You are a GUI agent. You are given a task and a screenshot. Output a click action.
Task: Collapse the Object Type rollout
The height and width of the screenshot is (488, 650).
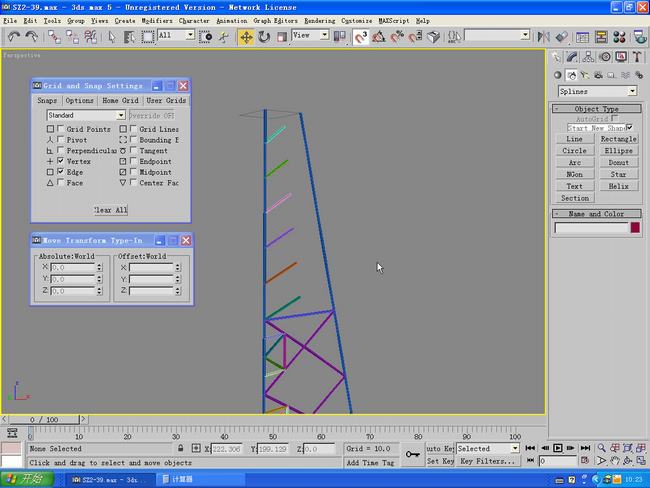(x=597, y=109)
